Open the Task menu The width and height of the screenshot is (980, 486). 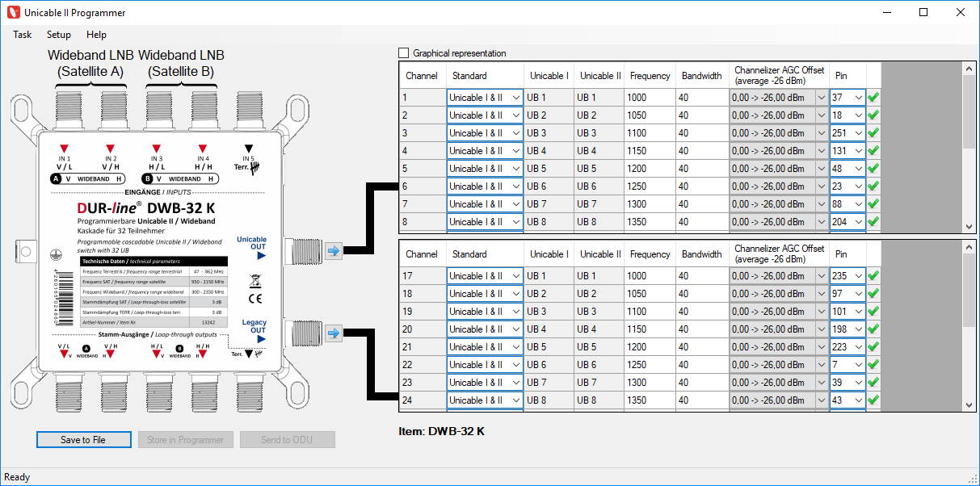tap(23, 35)
